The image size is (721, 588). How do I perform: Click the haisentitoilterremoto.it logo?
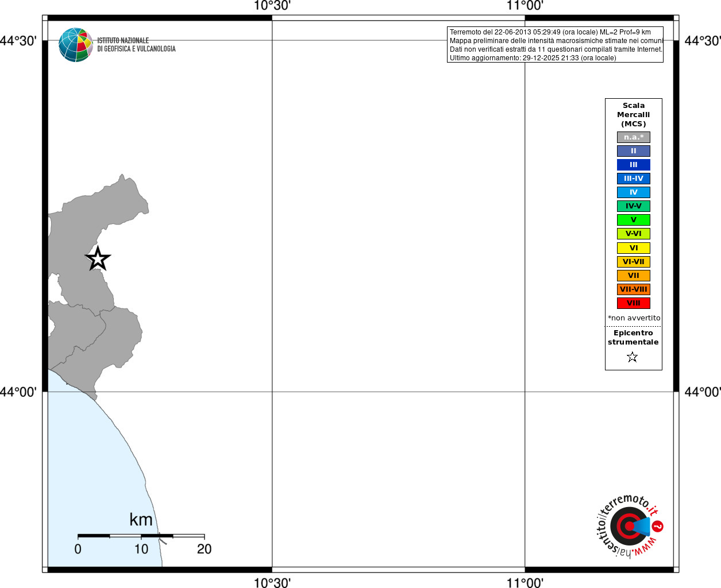tap(629, 525)
